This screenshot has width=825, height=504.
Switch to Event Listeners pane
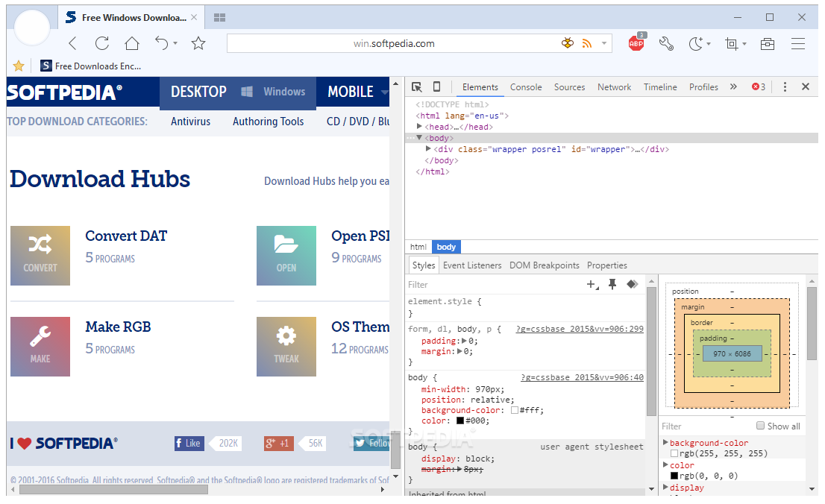[472, 265]
